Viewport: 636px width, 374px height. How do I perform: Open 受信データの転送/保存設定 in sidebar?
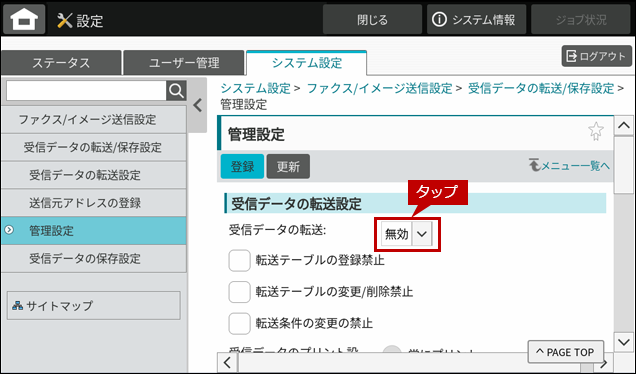94,147
